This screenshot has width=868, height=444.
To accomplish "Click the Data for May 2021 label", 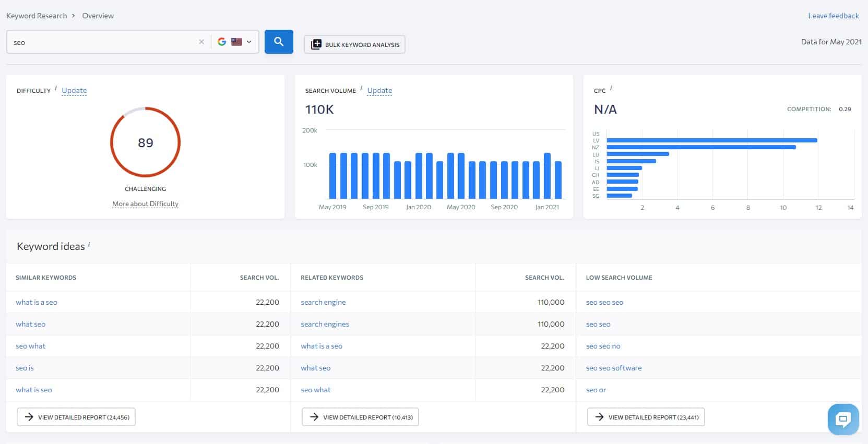I will tap(831, 42).
